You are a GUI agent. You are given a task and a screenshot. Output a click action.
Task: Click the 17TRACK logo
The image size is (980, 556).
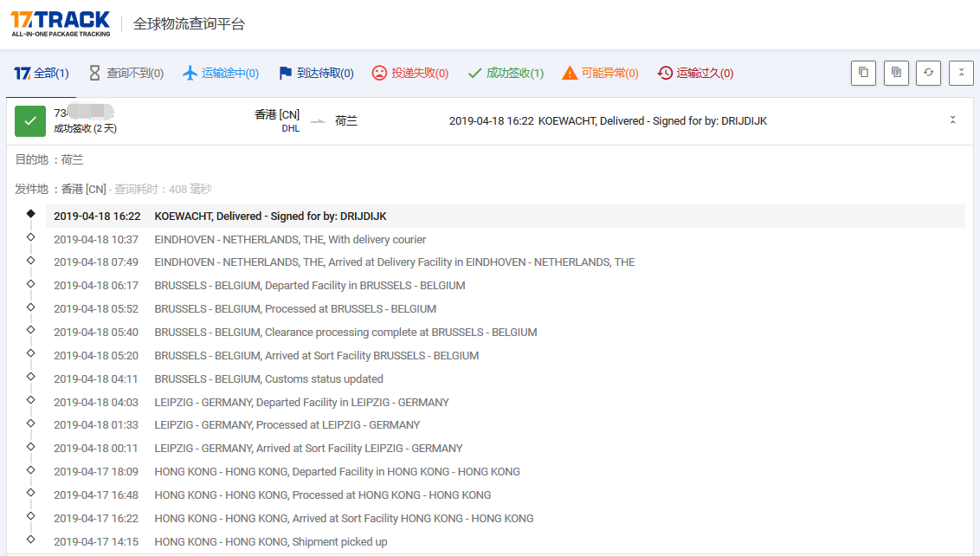(61, 23)
